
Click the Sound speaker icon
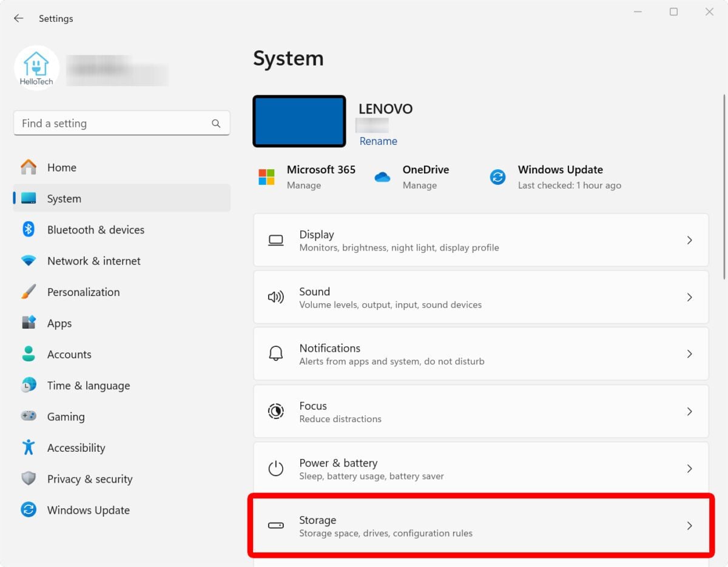click(276, 297)
